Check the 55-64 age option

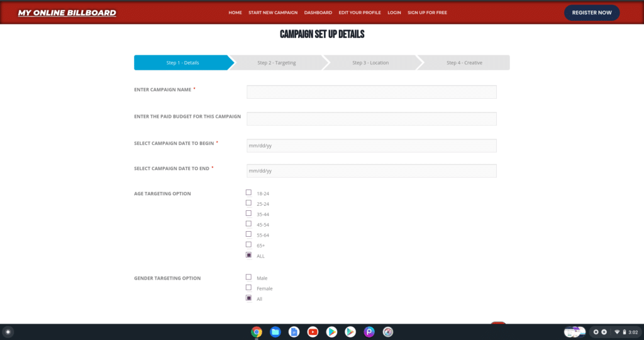point(248,234)
